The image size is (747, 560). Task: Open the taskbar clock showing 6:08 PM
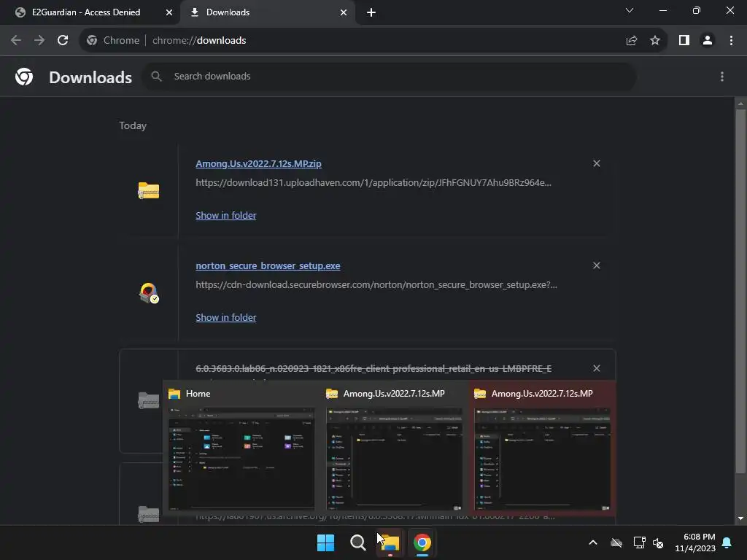click(x=695, y=542)
